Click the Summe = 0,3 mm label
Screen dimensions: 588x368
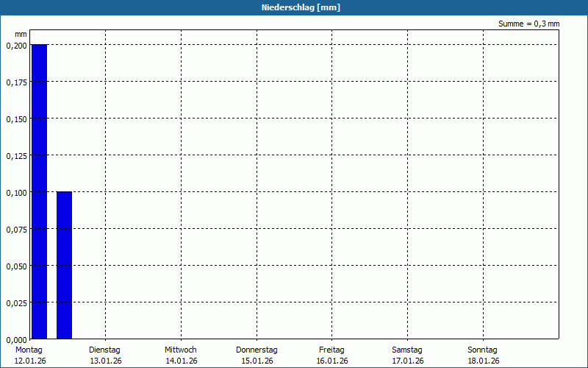(x=528, y=24)
